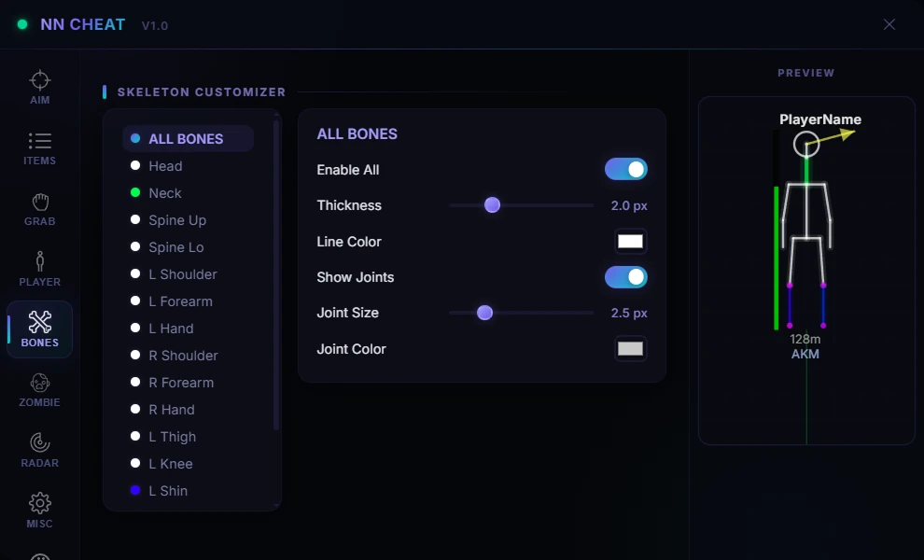Click the bone list scrollbar
924x560 pixels.
[x=275, y=275]
